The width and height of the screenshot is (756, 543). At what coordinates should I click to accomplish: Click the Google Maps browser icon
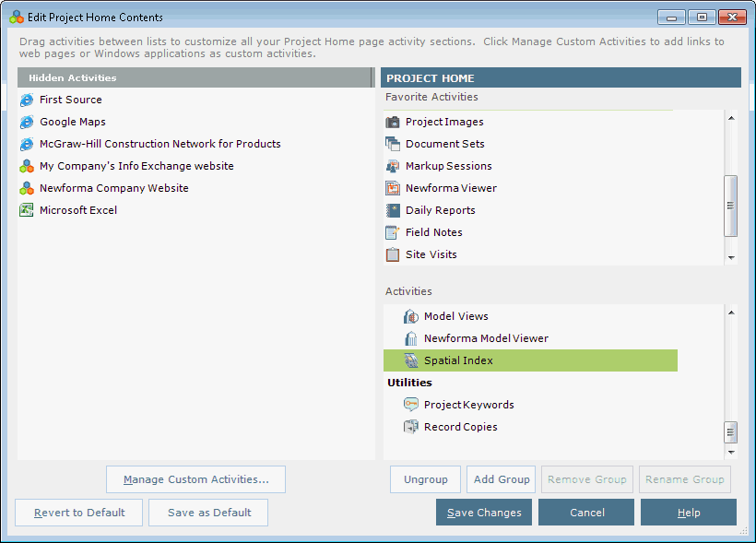27,122
